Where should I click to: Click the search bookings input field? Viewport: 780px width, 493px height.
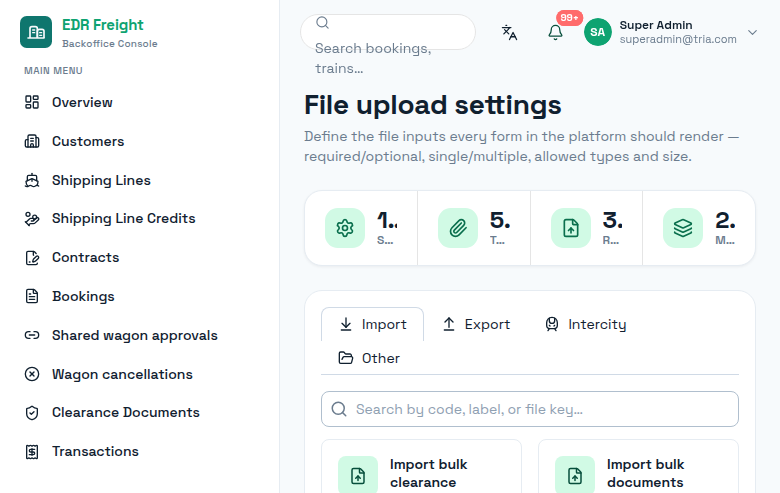388,32
